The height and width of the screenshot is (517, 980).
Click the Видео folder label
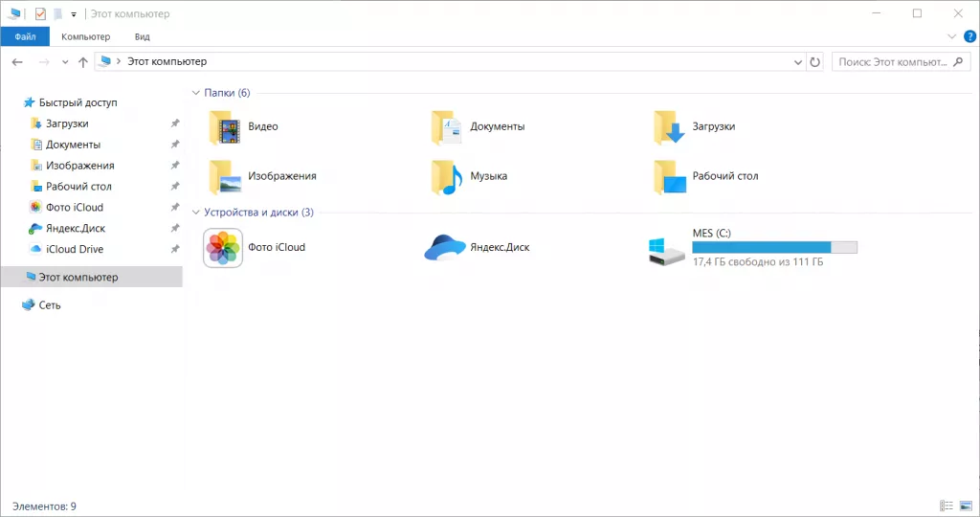[x=262, y=126]
